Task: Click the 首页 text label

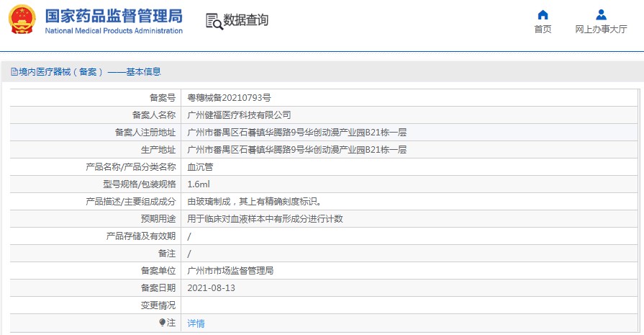Action: click(543, 30)
